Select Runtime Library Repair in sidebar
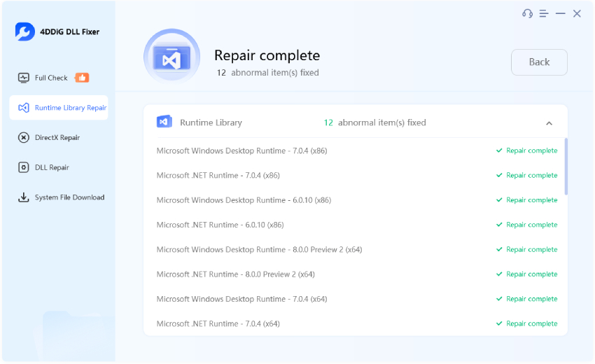Viewport: 595px width, 364px height. click(x=58, y=108)
